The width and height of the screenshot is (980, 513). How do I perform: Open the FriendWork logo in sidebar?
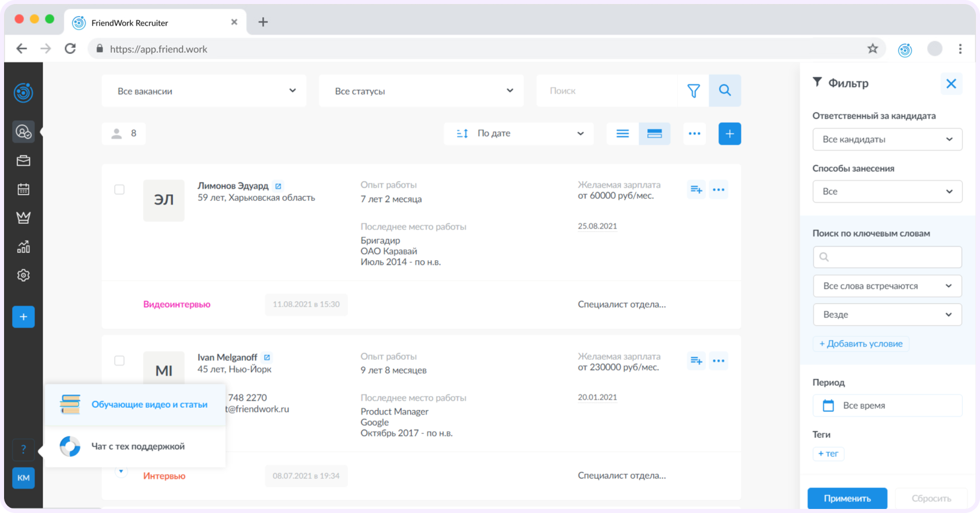pyautogui.click(x=24, y=93)
